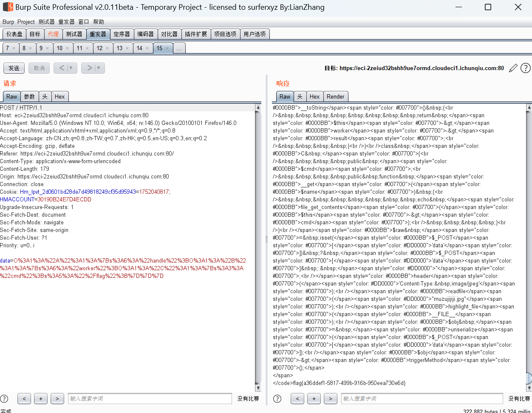Screen dimensions: 532x413
Task: Click the back history arrow button
Action: click(x=61, y=68)
